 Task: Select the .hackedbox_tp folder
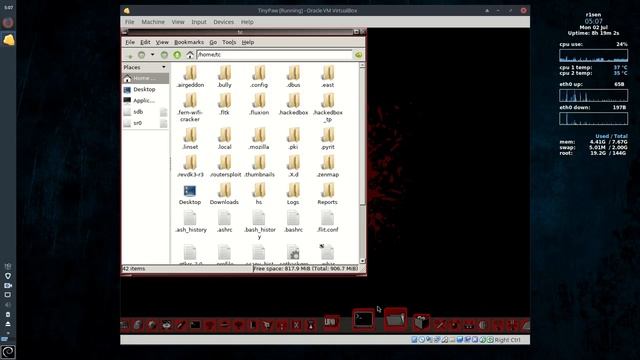pos(328,107)
